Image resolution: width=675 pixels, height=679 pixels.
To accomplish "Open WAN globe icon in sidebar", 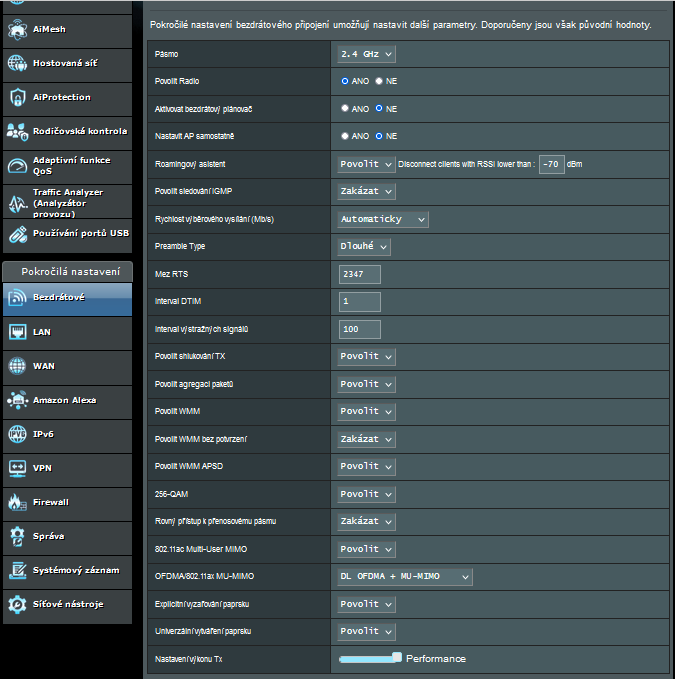I will click(x=17, y=366).
